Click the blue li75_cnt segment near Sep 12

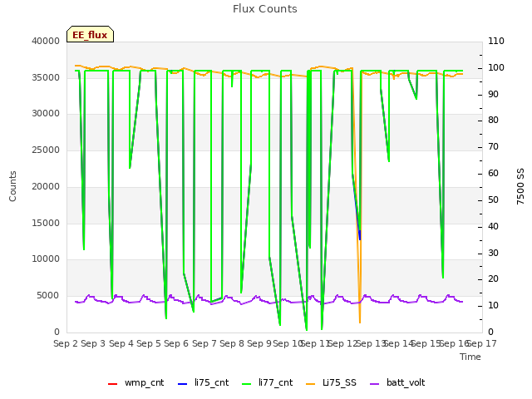(x=360, y=236)
